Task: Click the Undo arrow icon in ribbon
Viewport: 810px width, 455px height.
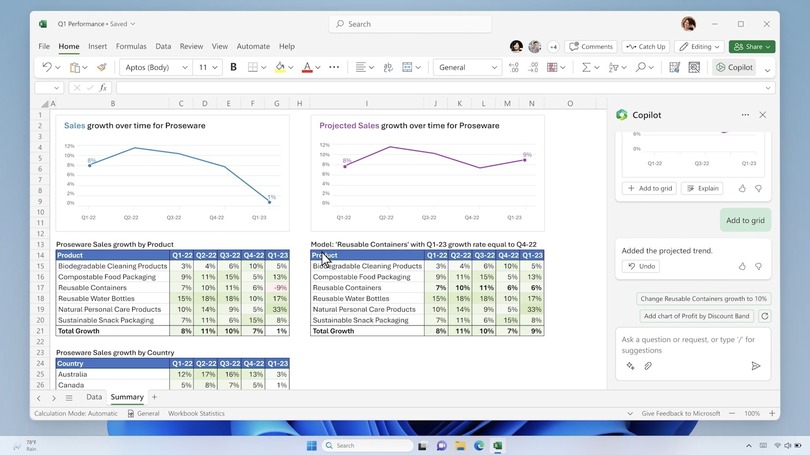Action: point(46,67)
